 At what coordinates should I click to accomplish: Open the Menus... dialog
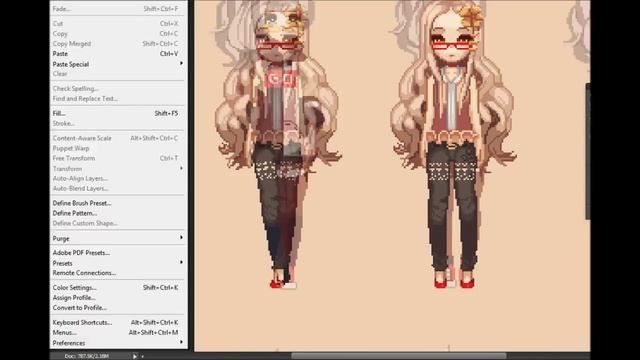pyautogui.click(x=118, y=333)
